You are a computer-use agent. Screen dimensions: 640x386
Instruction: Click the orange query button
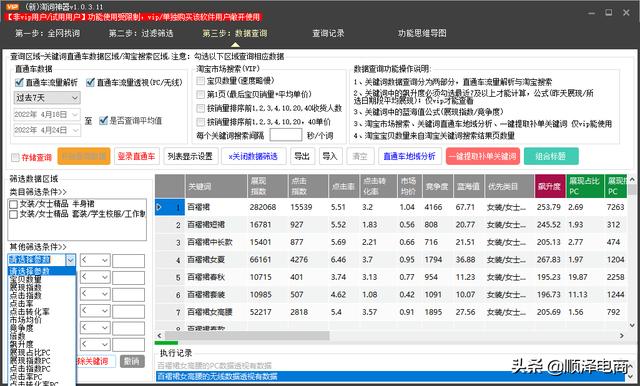(84, 156)
